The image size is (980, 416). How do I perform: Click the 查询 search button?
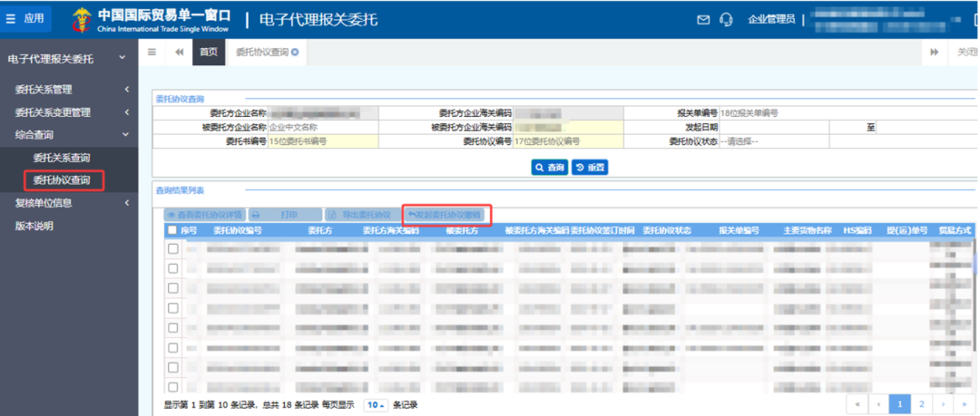[x=549, y=168]
